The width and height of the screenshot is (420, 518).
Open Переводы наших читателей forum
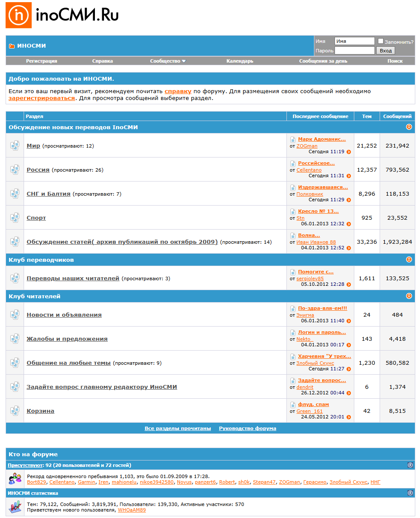tap(73, 279)
